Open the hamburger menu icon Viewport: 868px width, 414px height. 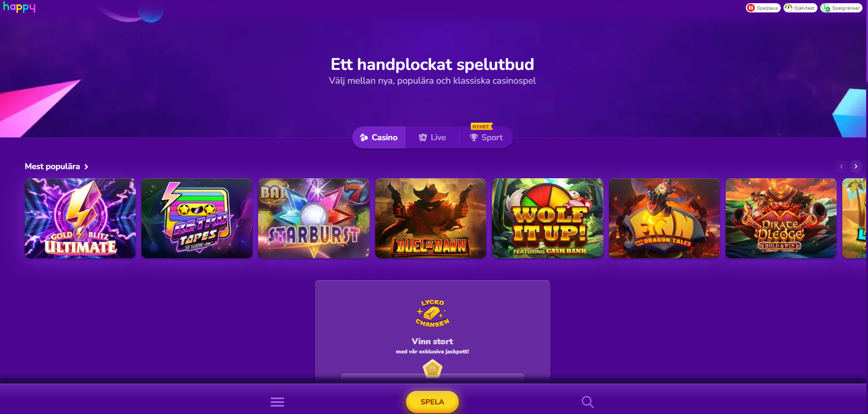277,402
